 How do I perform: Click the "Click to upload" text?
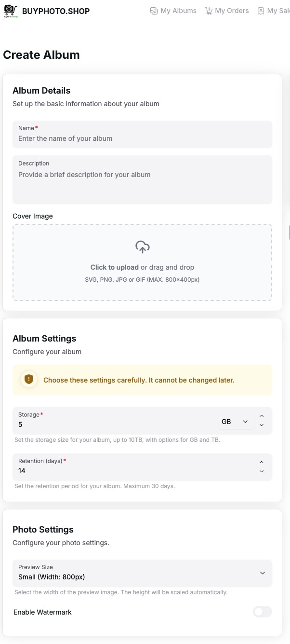tap(115, 267)
